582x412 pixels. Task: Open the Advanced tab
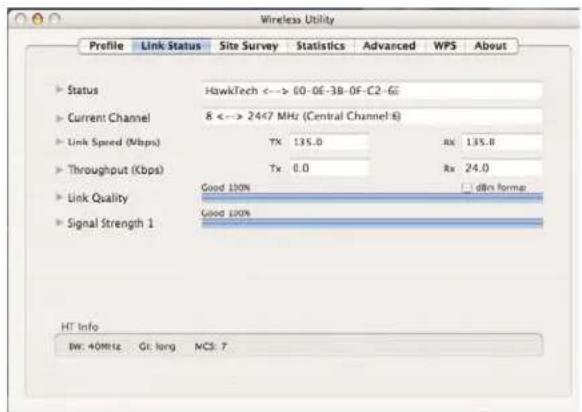389,46
